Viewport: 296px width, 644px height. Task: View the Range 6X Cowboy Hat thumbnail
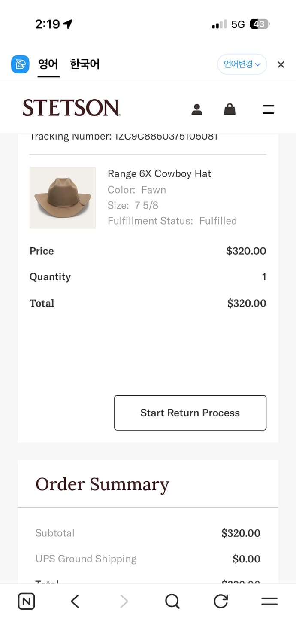tap(63, 197)
